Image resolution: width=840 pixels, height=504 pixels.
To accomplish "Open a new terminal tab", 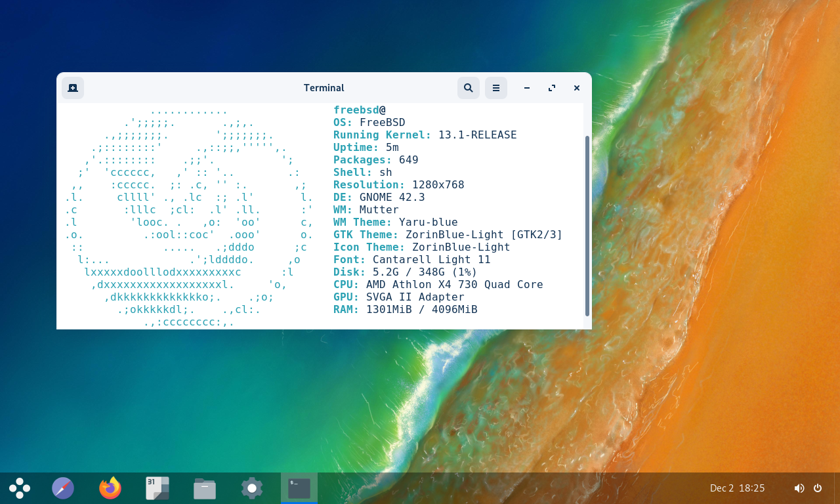I will click(73, 88).
